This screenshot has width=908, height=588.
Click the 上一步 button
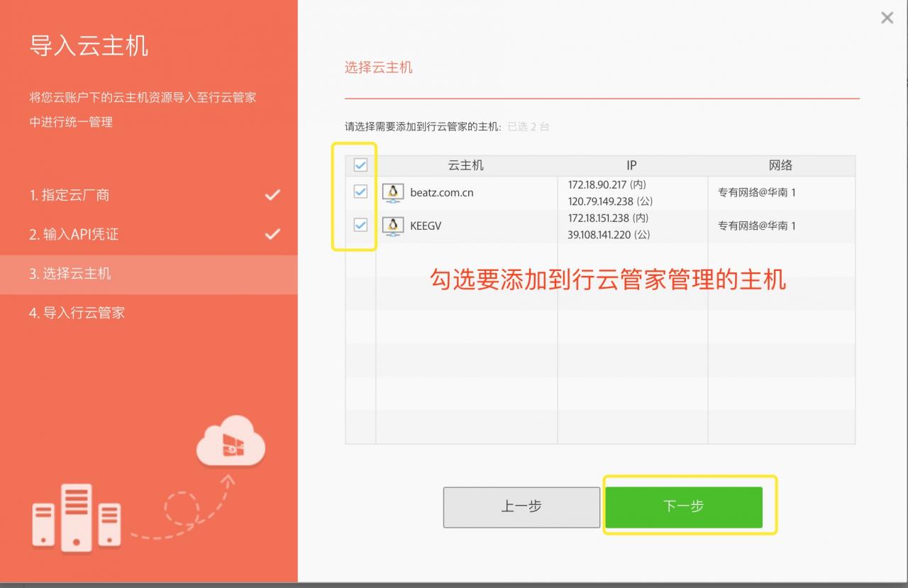pos(521,506)
